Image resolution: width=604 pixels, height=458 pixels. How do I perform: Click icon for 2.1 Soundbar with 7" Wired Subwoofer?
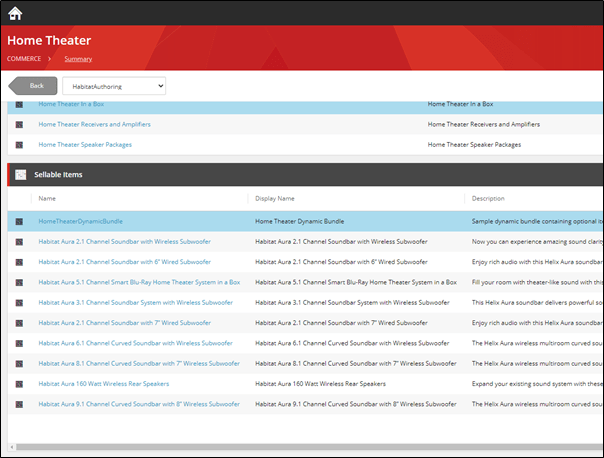coord(19,323)
